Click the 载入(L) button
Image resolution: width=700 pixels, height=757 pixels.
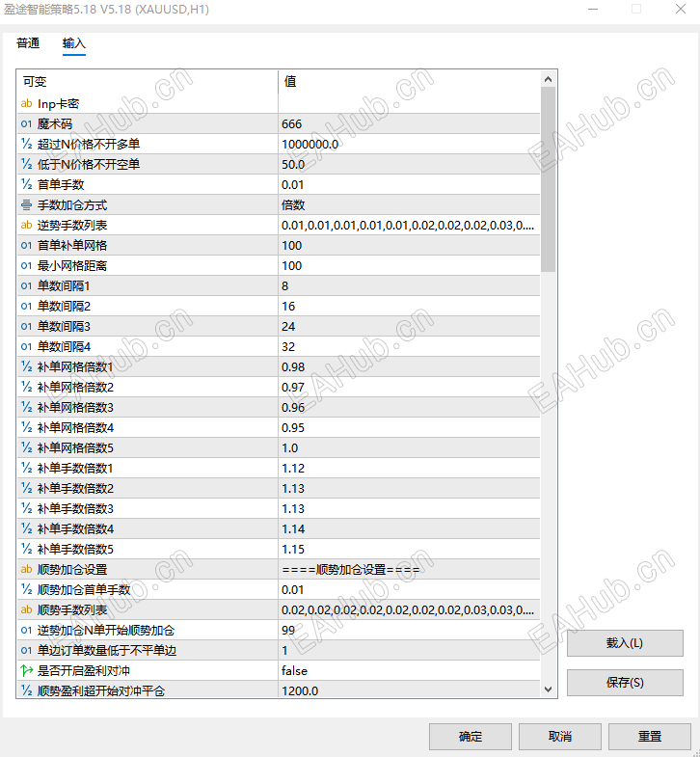pos(625,643)
